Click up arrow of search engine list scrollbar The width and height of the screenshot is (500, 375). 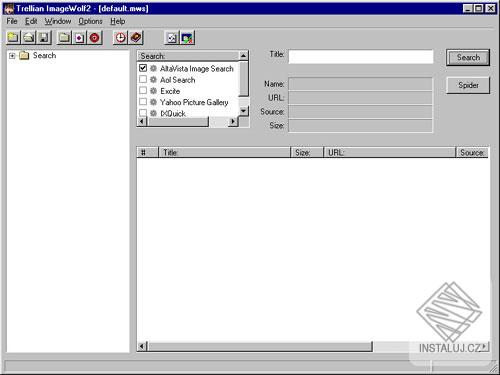[244, 56]
